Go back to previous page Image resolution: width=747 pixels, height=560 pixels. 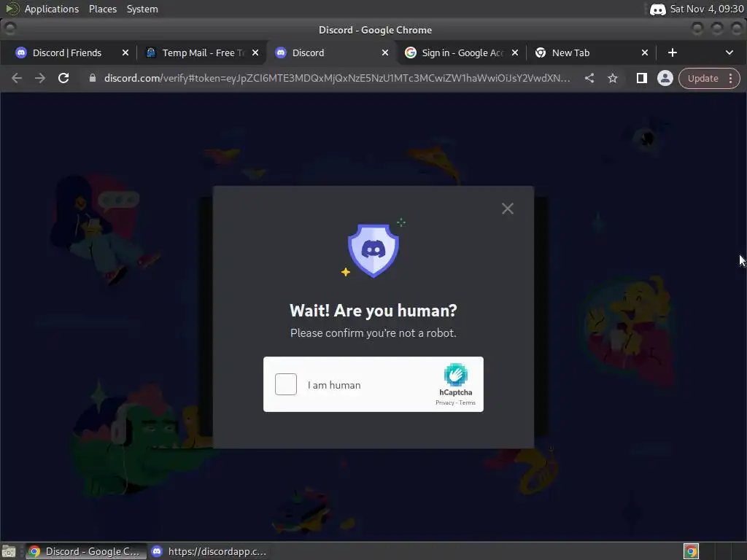[x=17, y=78]
